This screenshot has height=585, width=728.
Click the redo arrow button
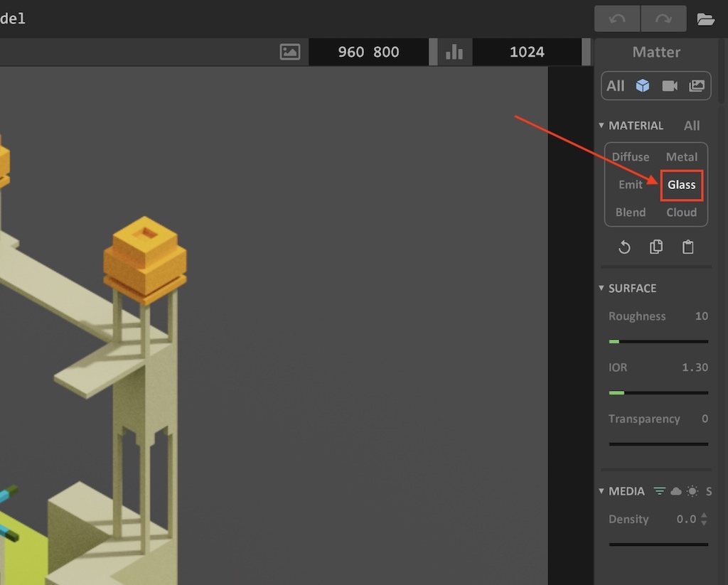[x=663, y=19]
